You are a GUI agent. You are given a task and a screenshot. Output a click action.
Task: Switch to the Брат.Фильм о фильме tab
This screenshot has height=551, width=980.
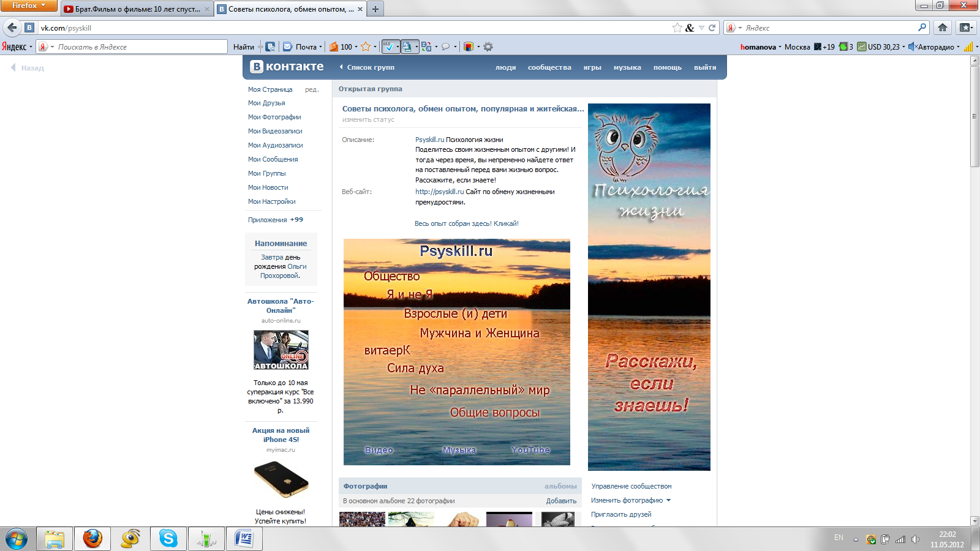click(137, 9)
